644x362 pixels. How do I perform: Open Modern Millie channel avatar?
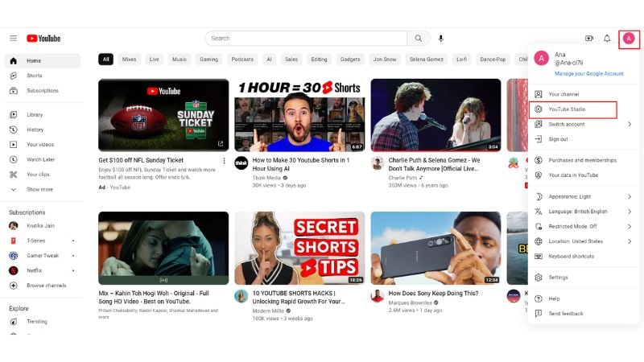[241, 295]
